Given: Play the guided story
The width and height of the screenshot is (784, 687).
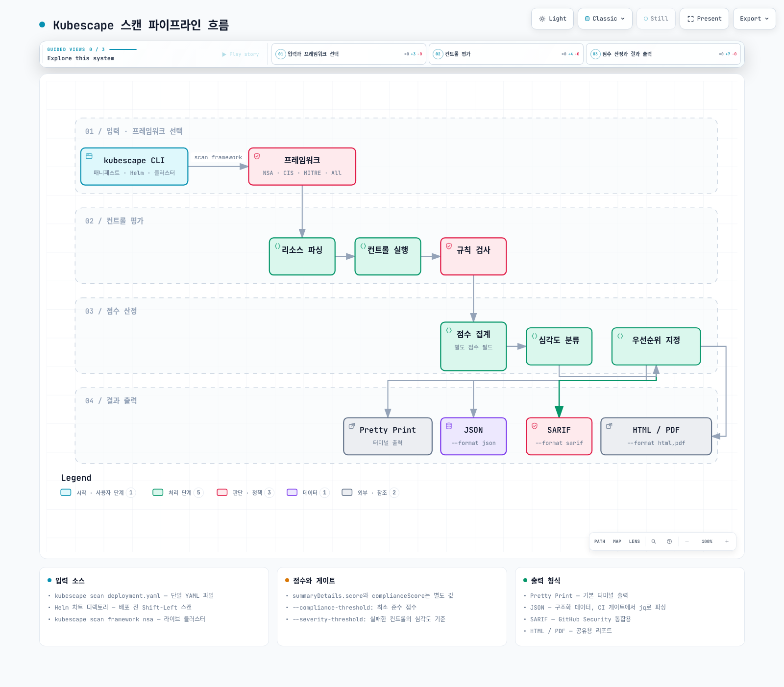Looking at the screenshot, I should point(241,54).
